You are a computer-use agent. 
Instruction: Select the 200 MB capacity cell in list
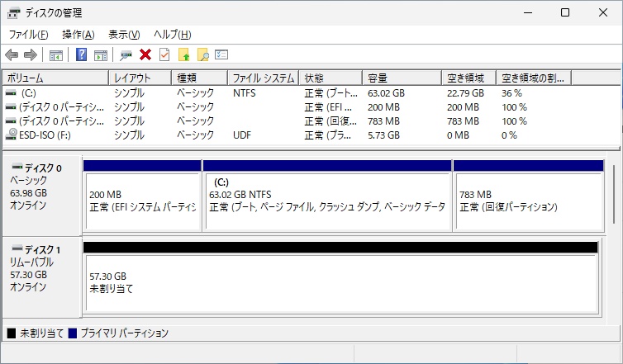click(384, 107)
